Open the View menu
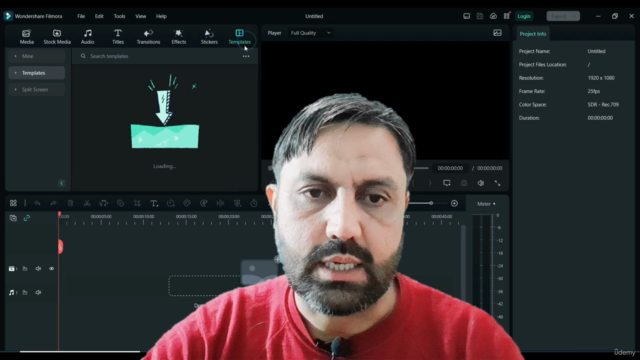The width and height of the screenshot is (640, 360). (x=141, y=16)
